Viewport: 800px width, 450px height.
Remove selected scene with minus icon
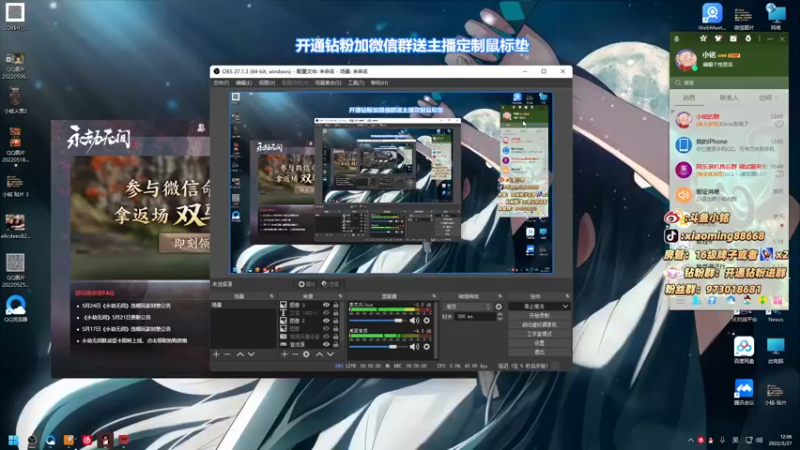pyautogui.click(x=228, y=354)
